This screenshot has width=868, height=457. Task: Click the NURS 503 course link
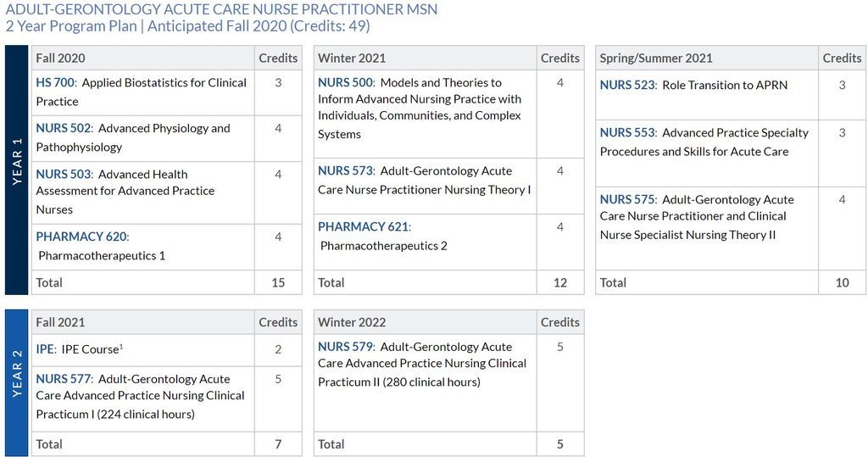point(63,174)
